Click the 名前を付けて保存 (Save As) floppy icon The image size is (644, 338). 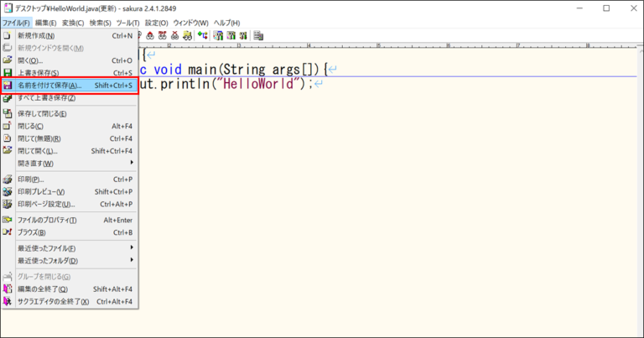point(8,86)
